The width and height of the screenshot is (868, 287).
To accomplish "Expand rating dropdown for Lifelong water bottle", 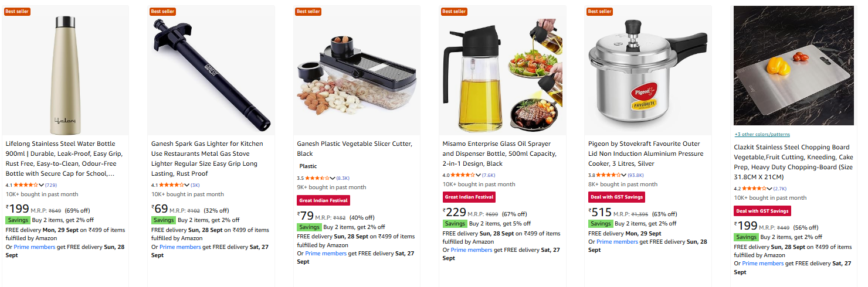I will [40, 185].
